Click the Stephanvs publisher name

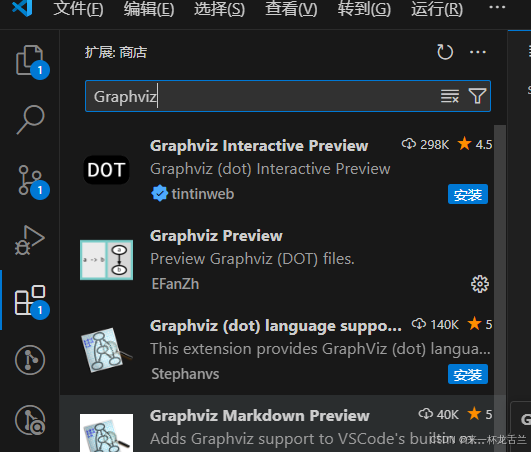(x=185, y=374)
